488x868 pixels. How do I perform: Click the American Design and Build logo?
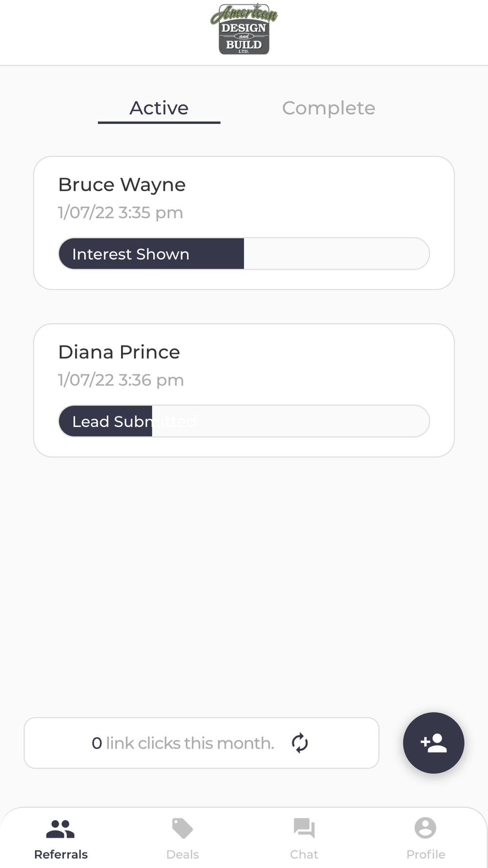click(244, 29)
